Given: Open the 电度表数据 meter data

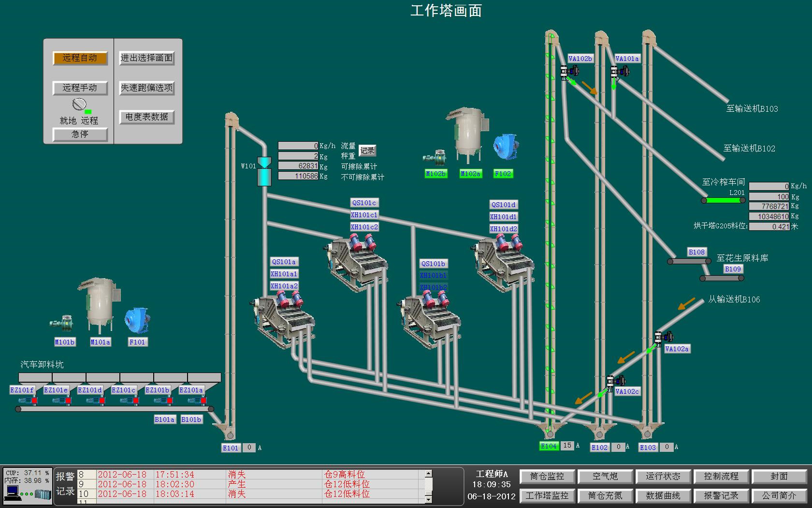Looking at the screenshot, I should (x=146, y=117).
